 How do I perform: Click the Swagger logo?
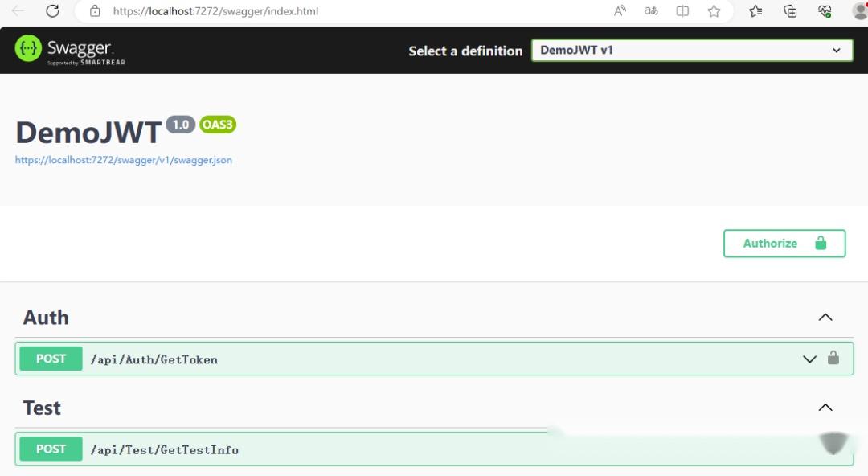coord(70,50)
